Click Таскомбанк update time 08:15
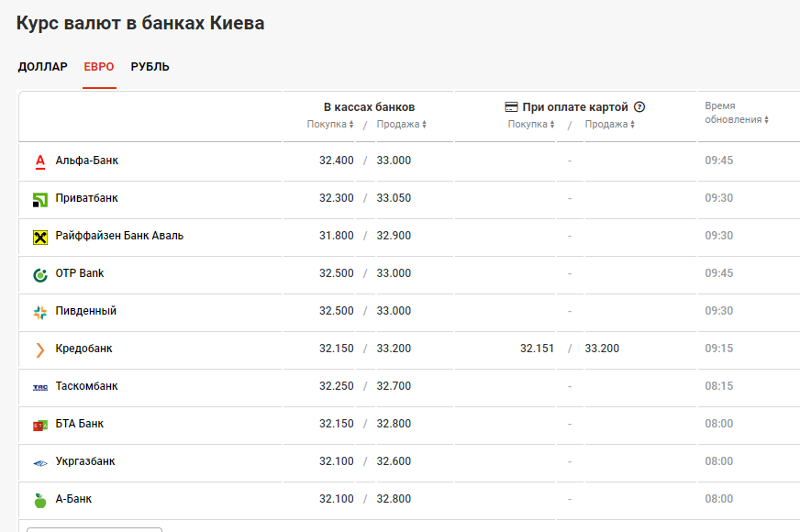Viewport: 800px width, 532px height. pos(719,386)
